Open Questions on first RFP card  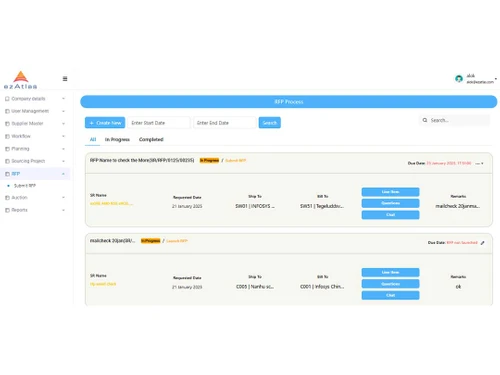[390, 203]
